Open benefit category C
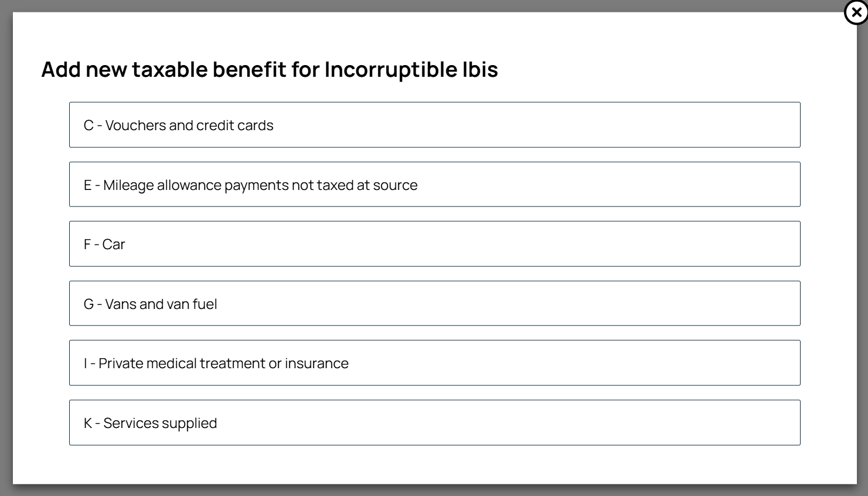Viewport: 868px width, 496px height. (x=434, y=125)
